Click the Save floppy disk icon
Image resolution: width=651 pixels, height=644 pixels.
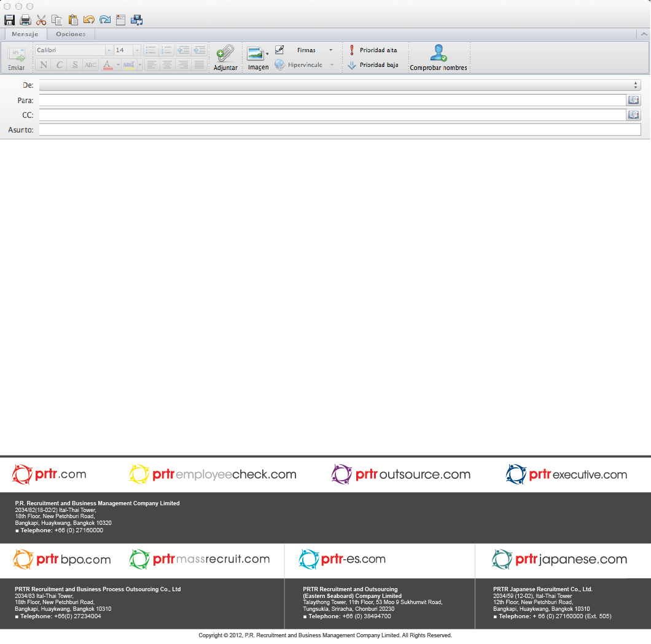[x=9, y=20]
